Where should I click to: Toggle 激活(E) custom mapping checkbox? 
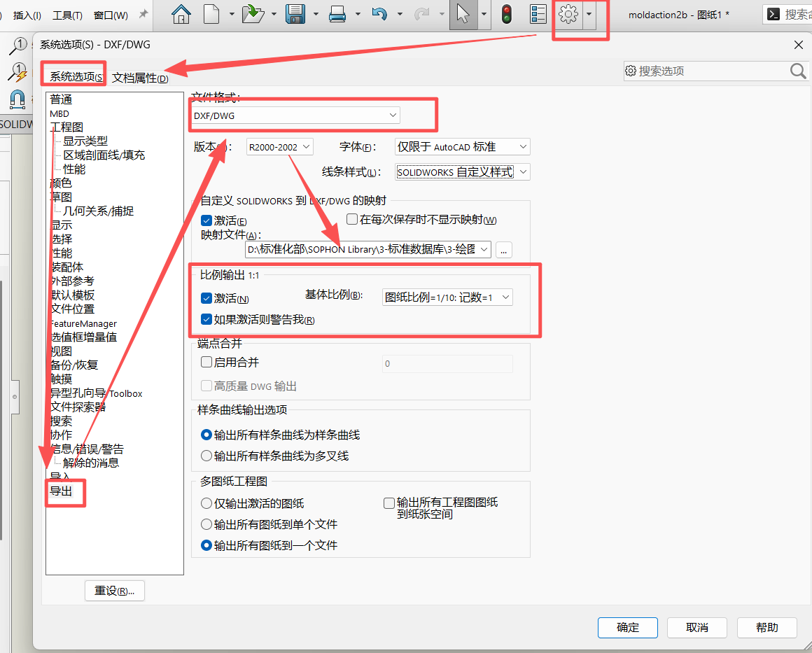tap(206, 220)
